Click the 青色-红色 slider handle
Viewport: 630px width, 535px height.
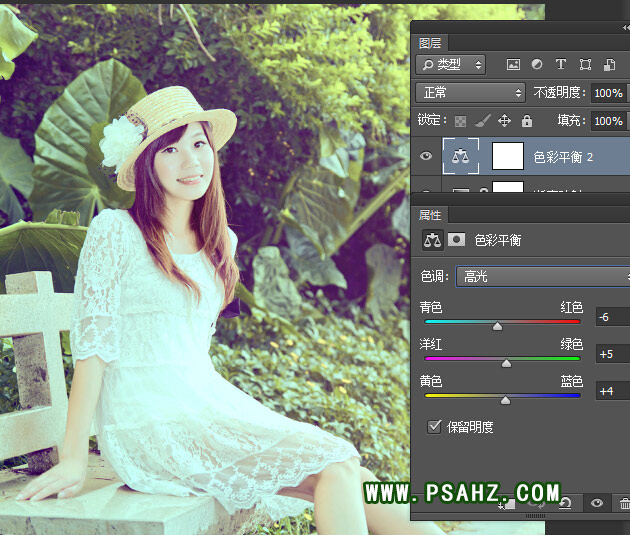[x=497, y=325]
